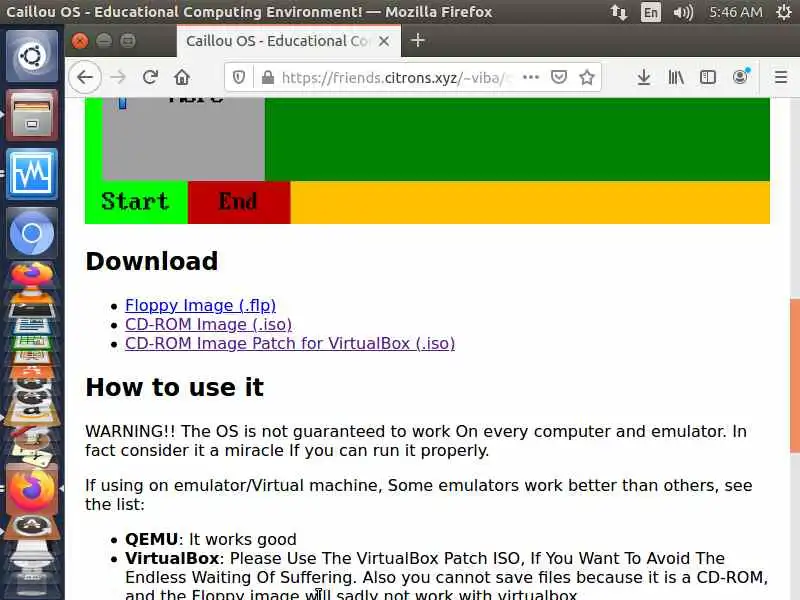Click the red End button in the screenshot

pos(239,202)
